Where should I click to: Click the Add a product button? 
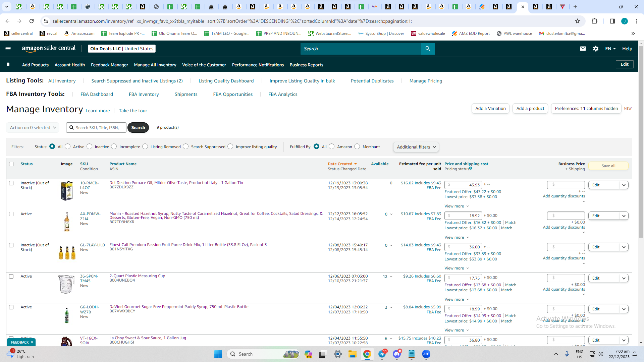(x=530, y=108)
